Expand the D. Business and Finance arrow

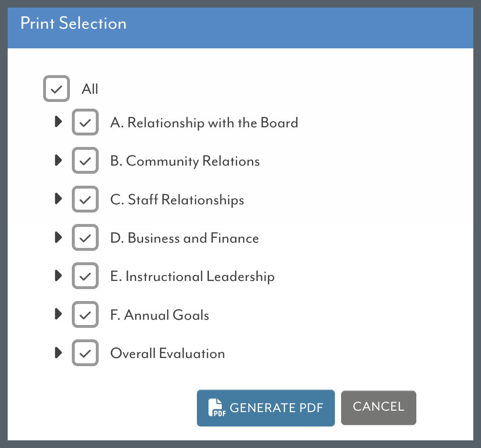(x=58, y=237)
